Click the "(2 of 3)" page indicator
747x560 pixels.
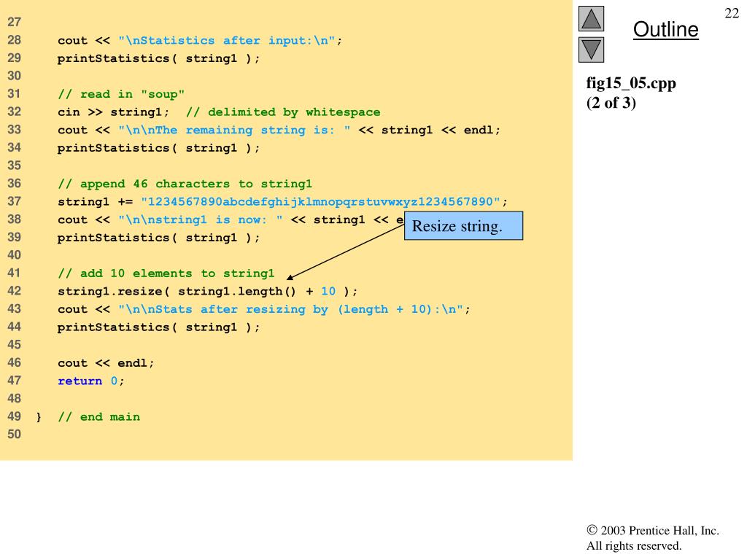pyautogui.click(x=611, y=103)
